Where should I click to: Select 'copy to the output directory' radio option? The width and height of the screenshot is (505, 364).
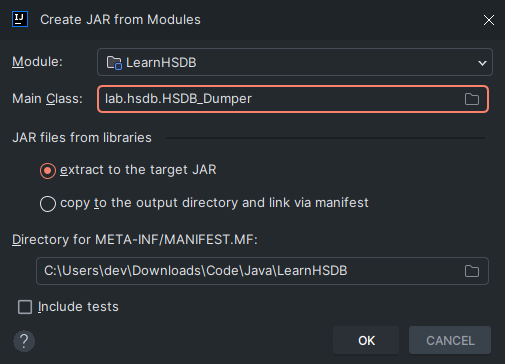[x=48, y=204]
